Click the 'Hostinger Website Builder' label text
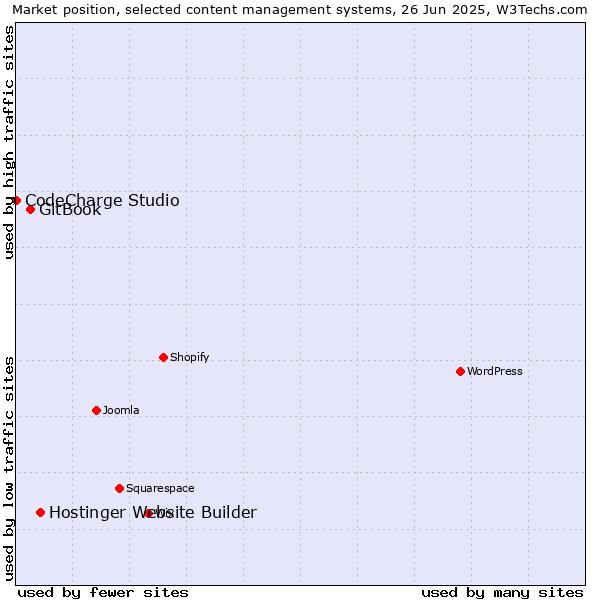This screenshot has height=600, width=600. coord(153,513)
